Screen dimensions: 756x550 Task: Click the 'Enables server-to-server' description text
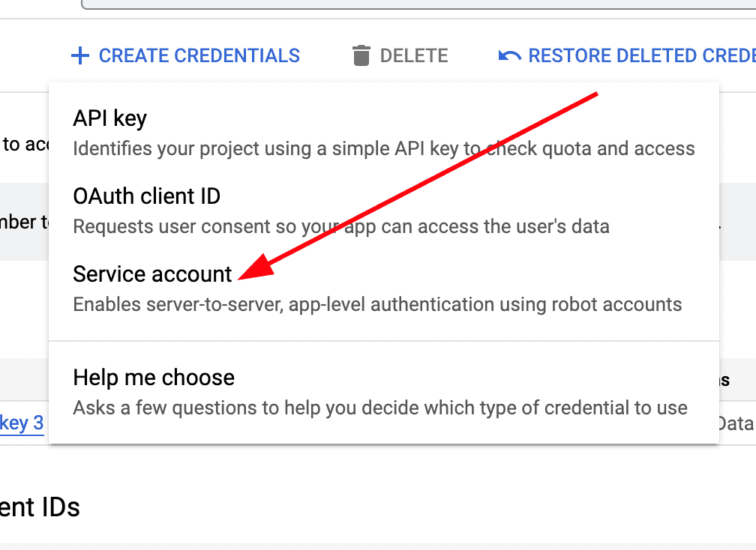coord(377,304)
